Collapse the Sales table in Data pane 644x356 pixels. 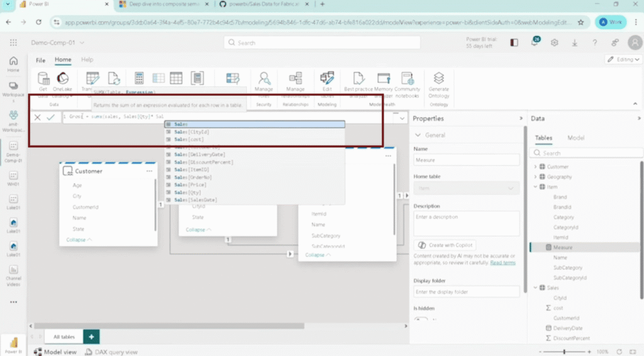pyautogui.click(x=535, y=288)
